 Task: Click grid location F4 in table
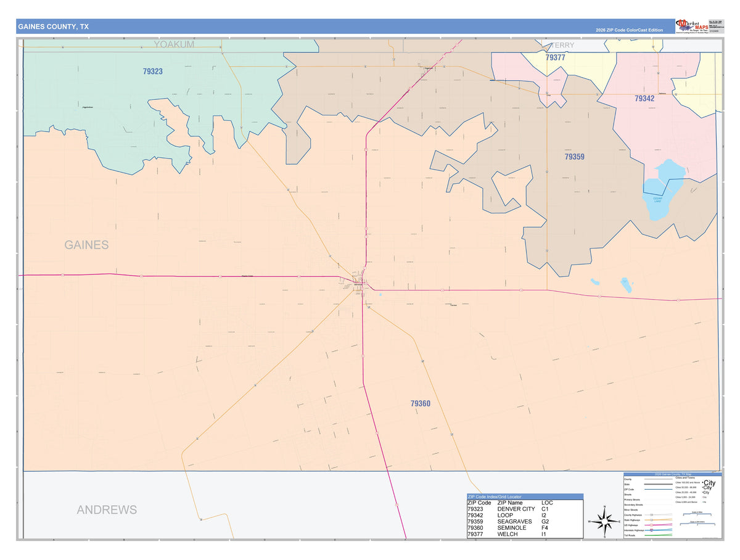click(x=545, y=527)
